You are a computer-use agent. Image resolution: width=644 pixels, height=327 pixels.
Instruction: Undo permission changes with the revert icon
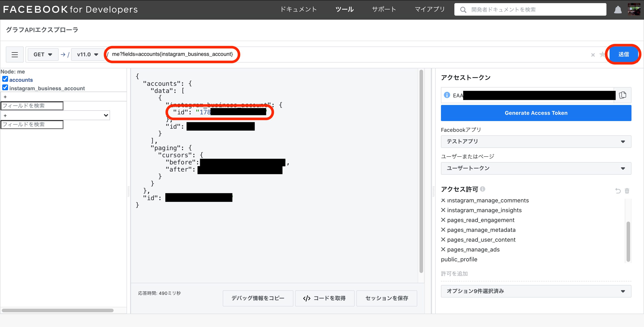click(618, 191)
